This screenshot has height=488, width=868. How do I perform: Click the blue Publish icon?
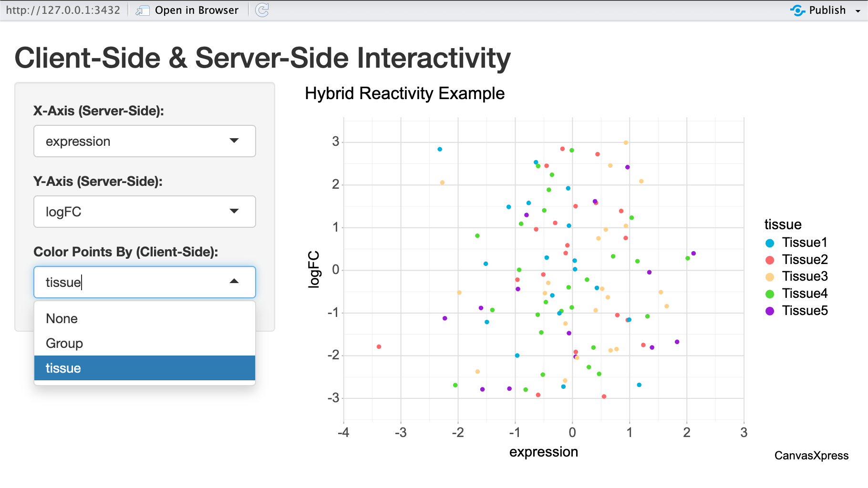click(797, 10)
